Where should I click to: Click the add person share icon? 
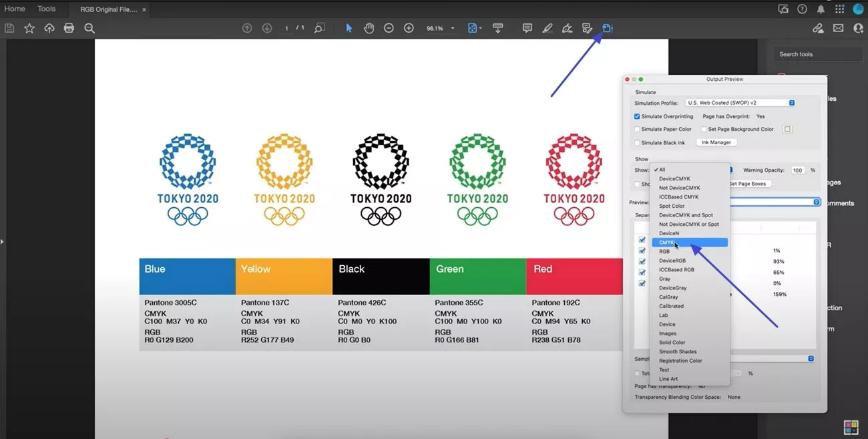coord(857,28)
